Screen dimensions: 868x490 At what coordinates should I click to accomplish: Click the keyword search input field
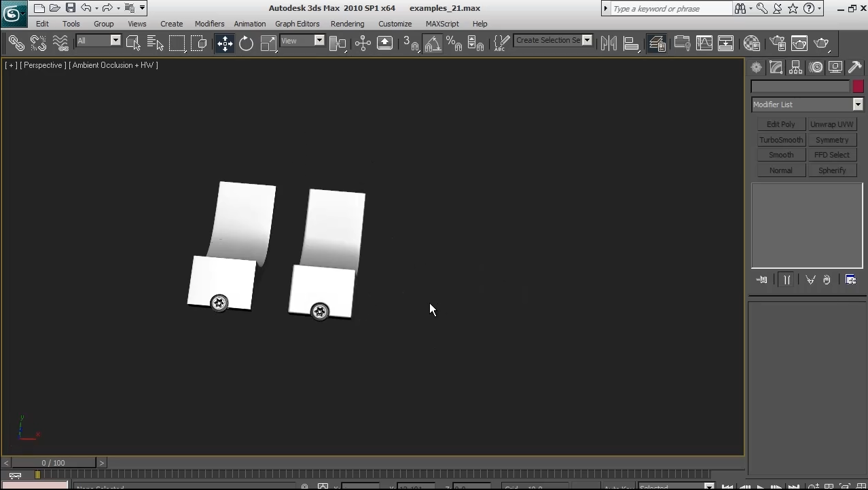click(x=670, y=9)
